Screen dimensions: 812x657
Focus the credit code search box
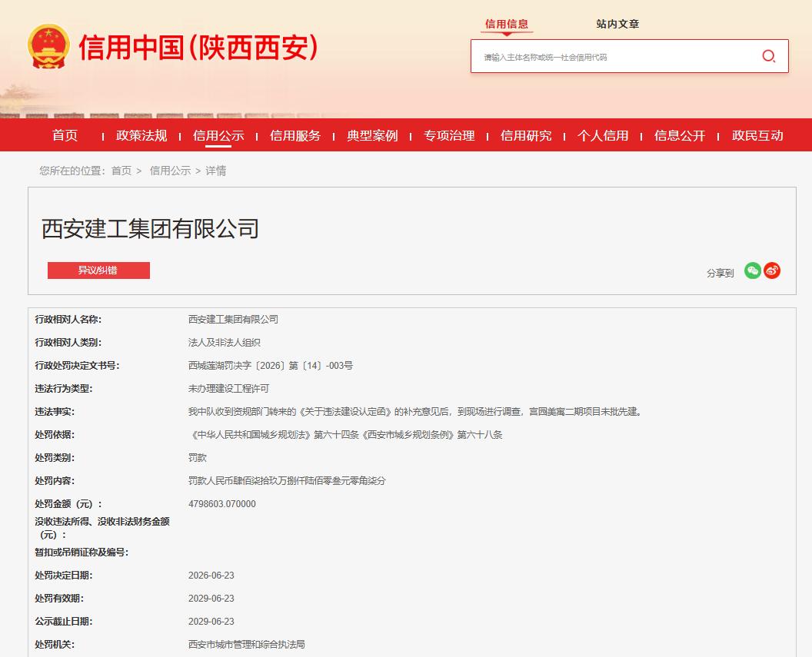(616, 56)
